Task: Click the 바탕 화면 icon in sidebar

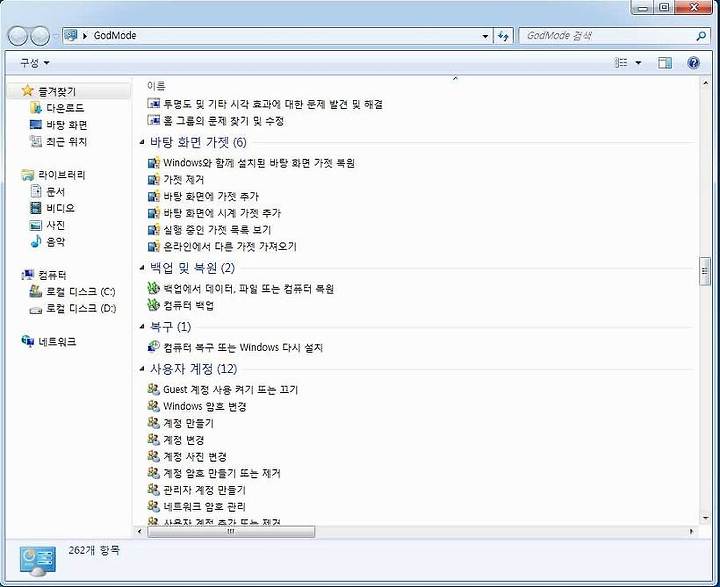Action: pos(35,124)
